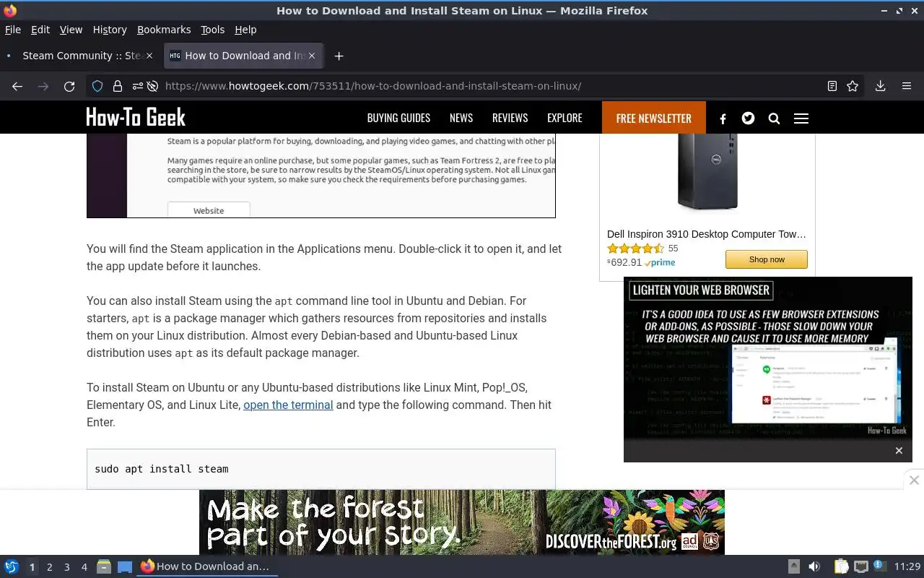Image resolution: width=924 pixels, height=578 pixels.
Task: Open the History menu
Action: [x=110, y=30]
